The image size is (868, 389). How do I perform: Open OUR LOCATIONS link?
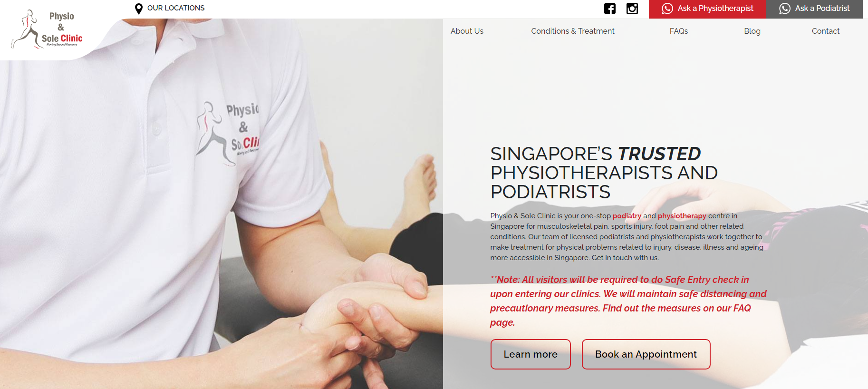click(176, 8)
